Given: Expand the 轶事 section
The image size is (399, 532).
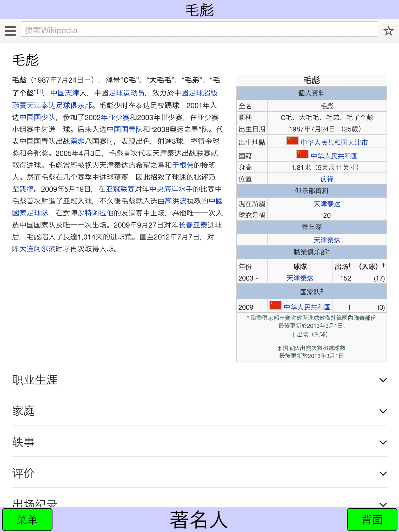Looking at the screenshot, I should click(199, 442).
